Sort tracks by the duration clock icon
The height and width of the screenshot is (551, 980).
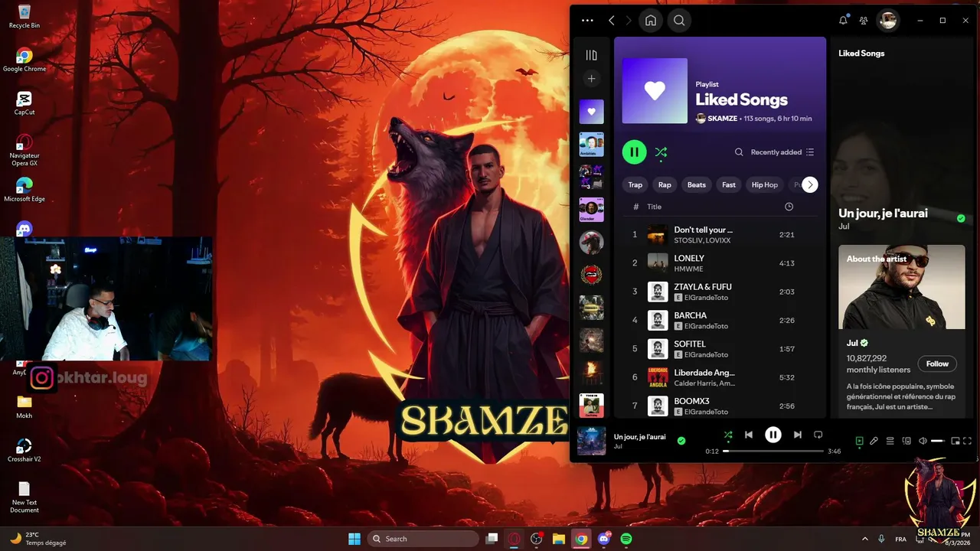[789, 207]
